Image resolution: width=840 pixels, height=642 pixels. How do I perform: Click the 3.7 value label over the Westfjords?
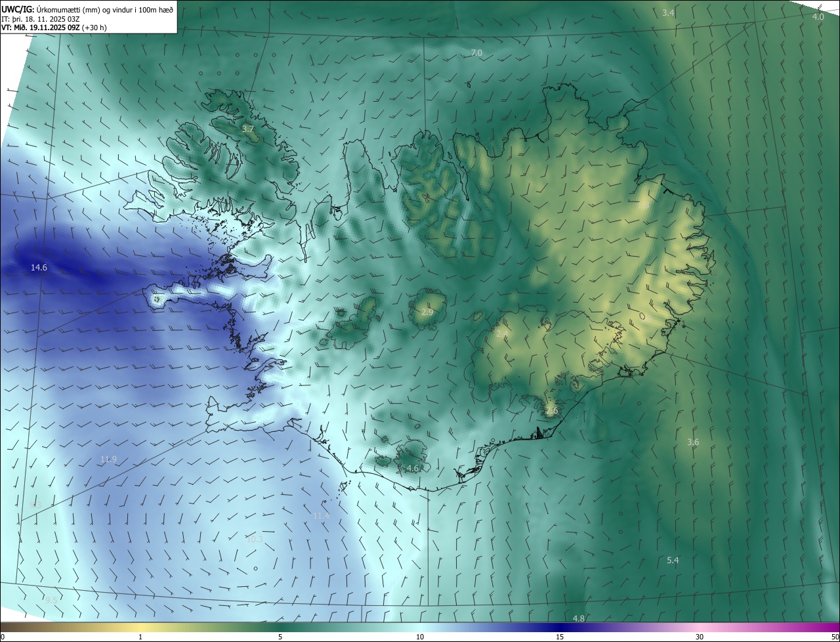[248, 129]
